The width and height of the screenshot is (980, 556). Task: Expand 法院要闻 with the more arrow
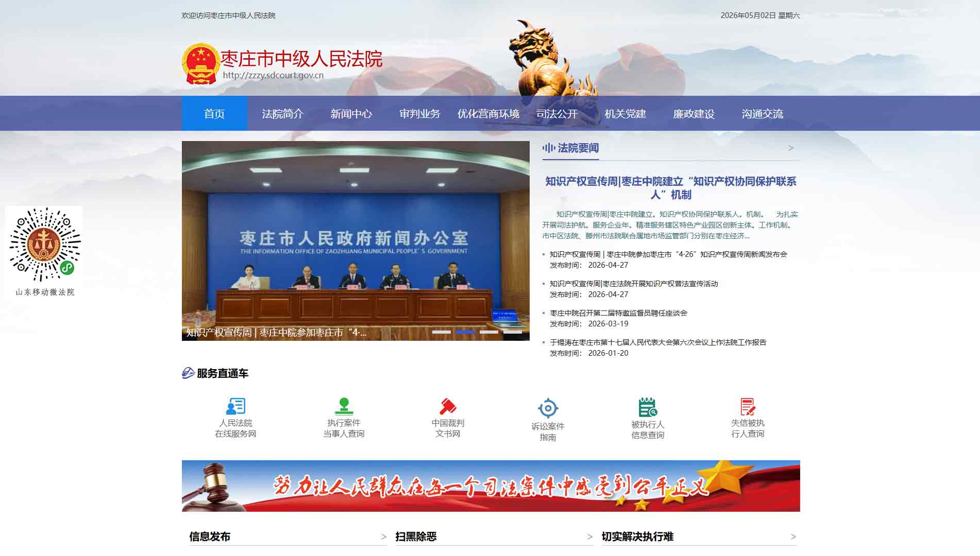coord(791,148)
